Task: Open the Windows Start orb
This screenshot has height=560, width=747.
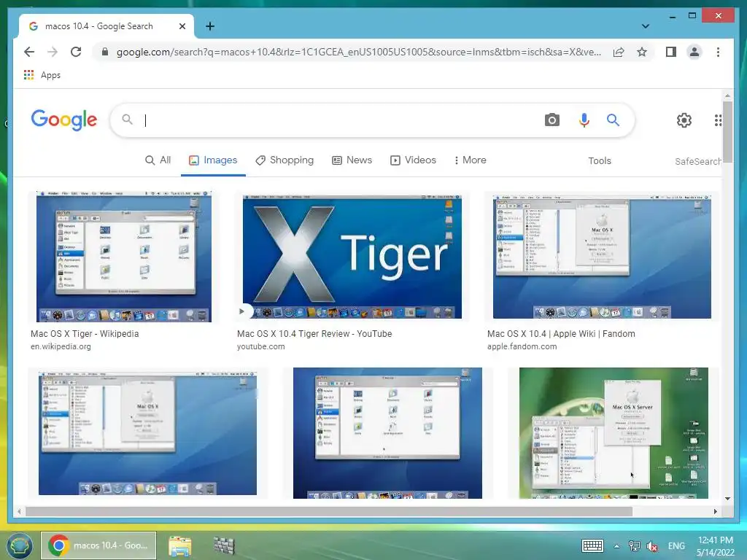Action: tap(19, 545)
